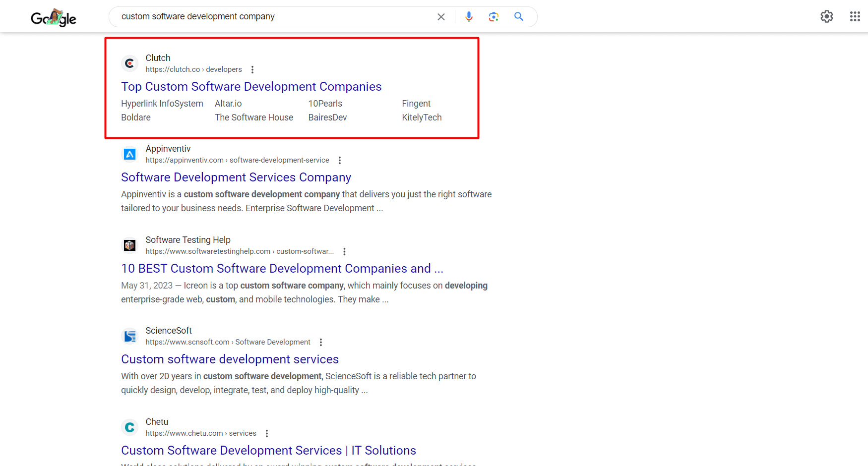Open Chetu result three-dot menu

point(267,433)
